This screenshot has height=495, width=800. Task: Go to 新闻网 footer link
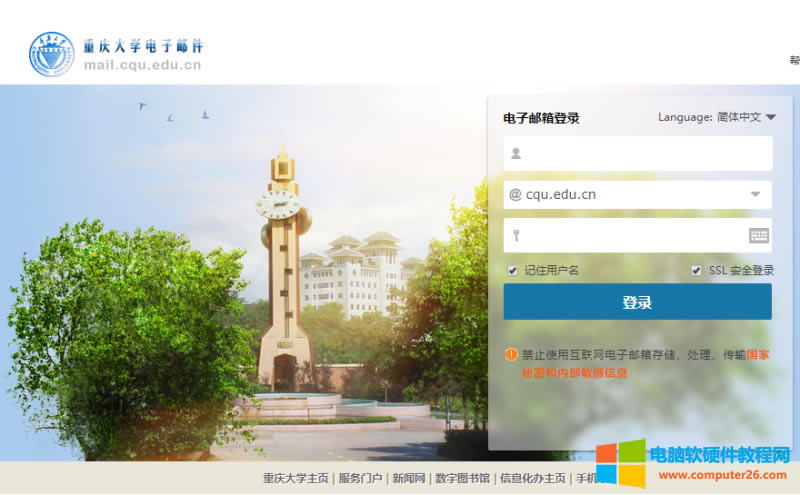[409, 479]
